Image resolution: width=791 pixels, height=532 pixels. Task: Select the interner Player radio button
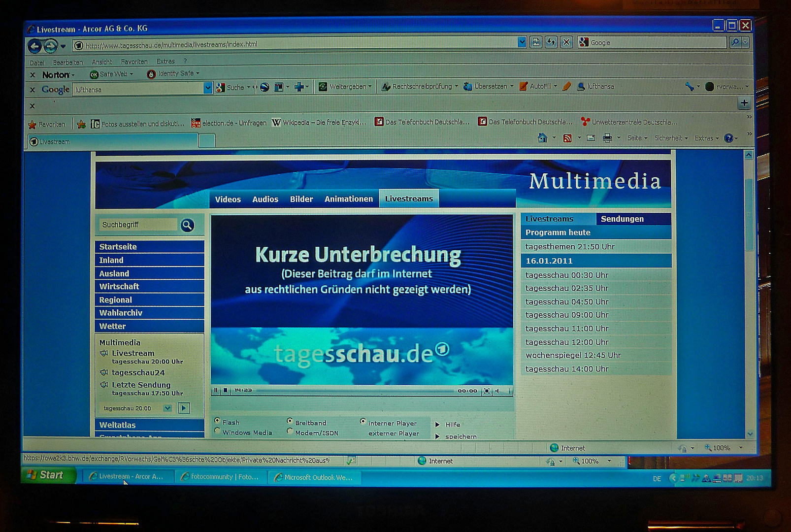point(363,421)
